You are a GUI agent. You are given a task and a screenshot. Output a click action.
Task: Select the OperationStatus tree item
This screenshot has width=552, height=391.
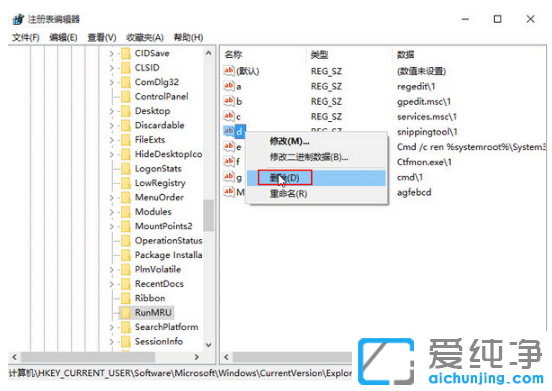tap(168, 241)
